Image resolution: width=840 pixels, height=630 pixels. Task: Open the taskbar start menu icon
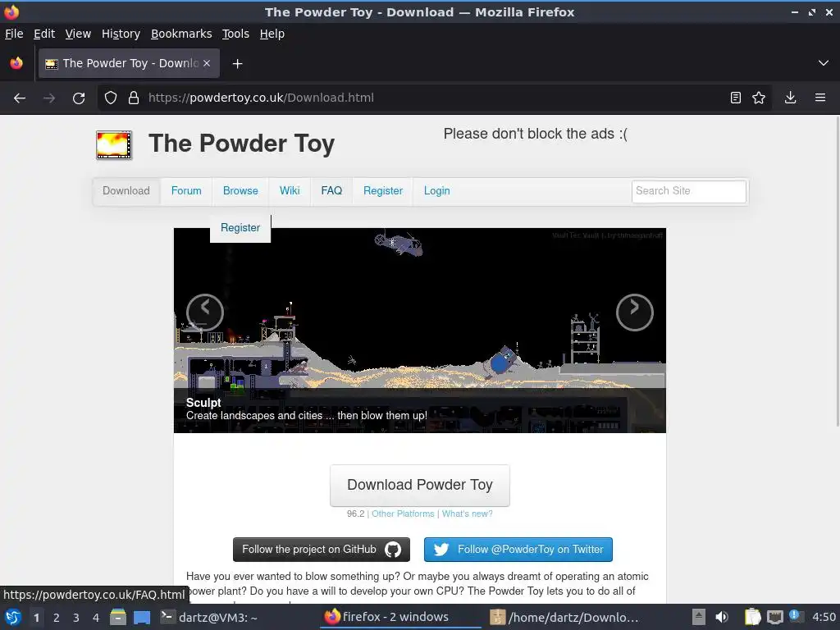(x=13, y=618)
